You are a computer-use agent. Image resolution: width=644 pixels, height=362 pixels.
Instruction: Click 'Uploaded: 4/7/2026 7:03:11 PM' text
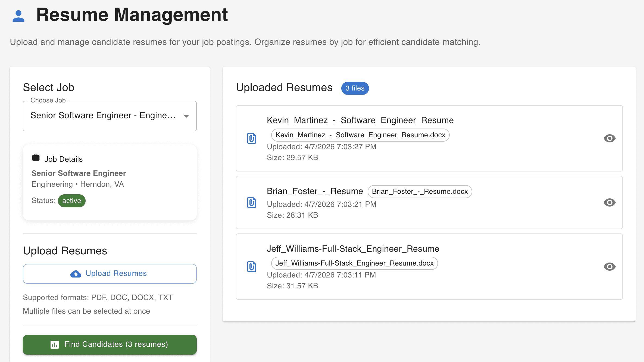pyautogui.click(x=321, y=275)
